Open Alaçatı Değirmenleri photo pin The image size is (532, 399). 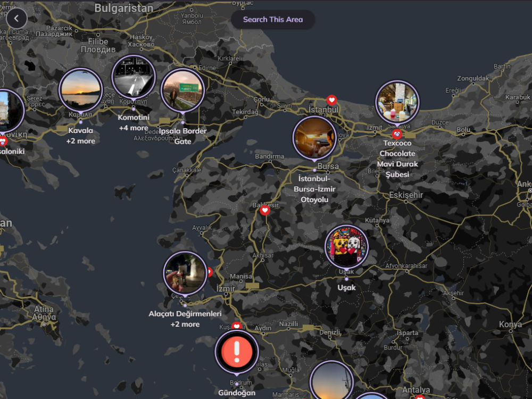click(x=185, y=273)
